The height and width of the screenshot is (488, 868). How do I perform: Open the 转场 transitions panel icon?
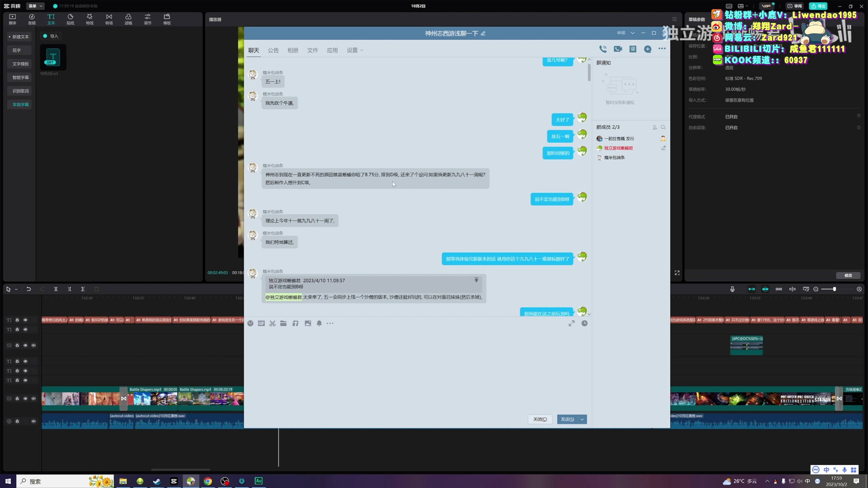(109, 19)
